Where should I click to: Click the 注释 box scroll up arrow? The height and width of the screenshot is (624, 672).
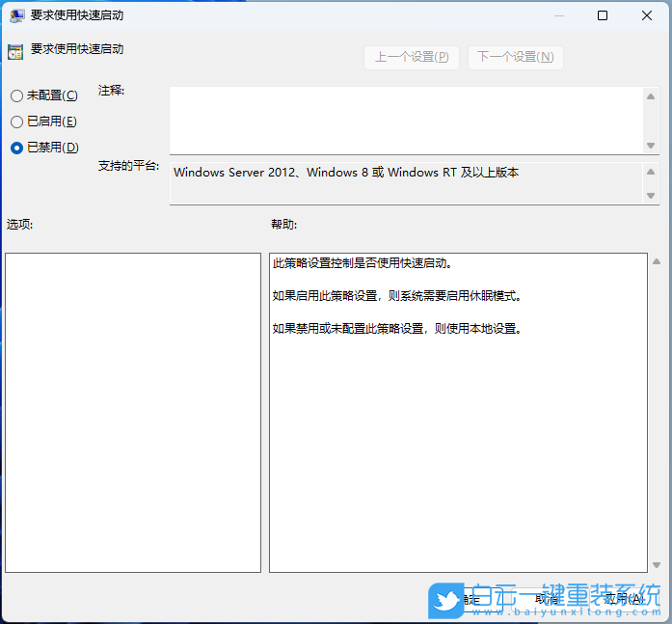coord(651,96)
